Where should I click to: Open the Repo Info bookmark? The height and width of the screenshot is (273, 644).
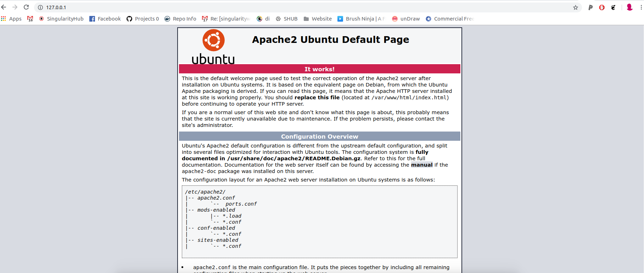coord(180,19)
